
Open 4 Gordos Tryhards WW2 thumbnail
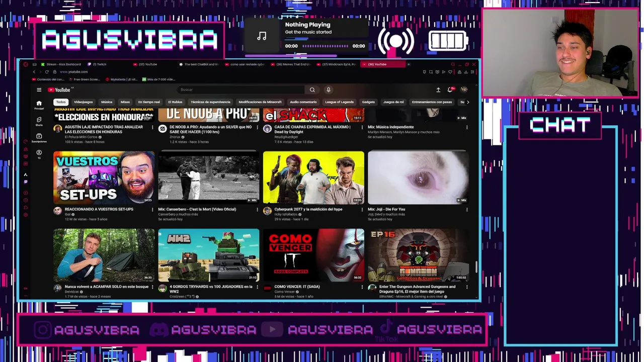pos(209,255)
